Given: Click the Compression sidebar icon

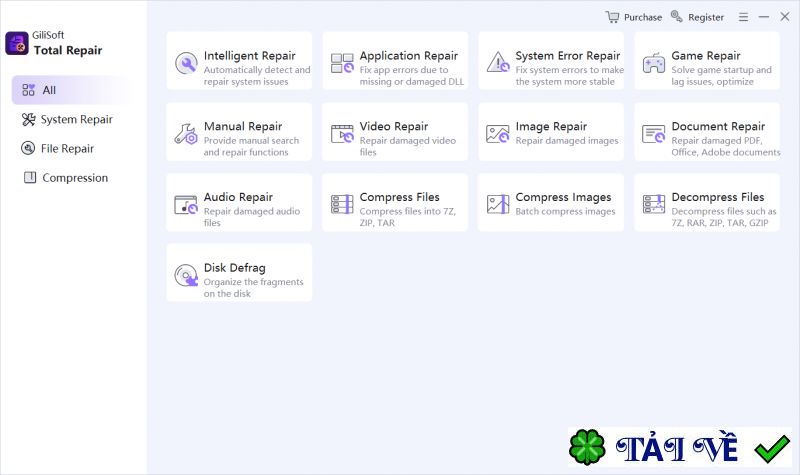Looking at the screenshot, I should point(30,178).
